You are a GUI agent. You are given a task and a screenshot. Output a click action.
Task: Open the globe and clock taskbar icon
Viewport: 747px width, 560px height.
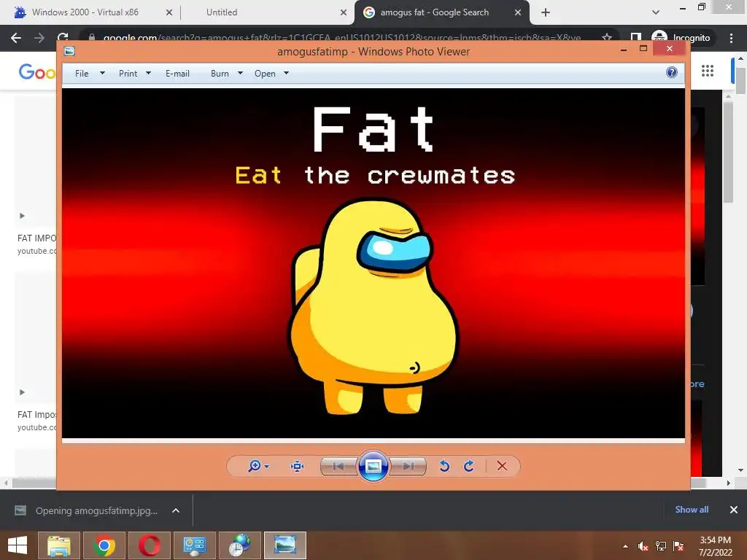(239, 545)
